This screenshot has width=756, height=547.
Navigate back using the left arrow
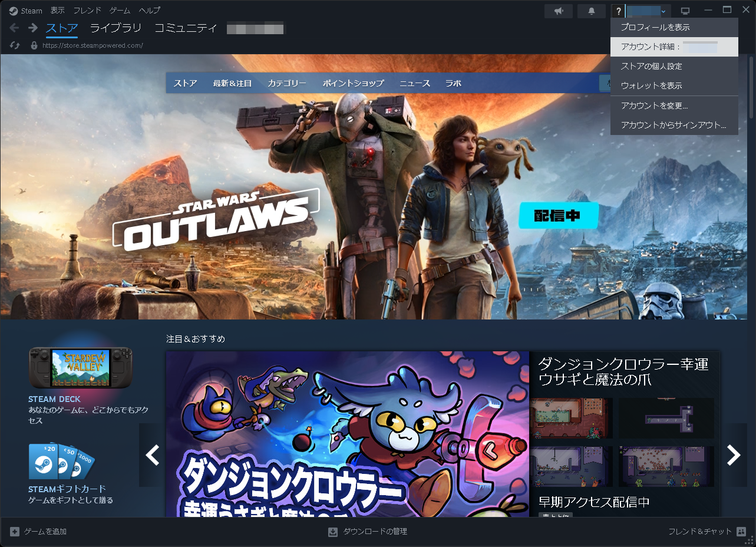(x=13, y=27)
